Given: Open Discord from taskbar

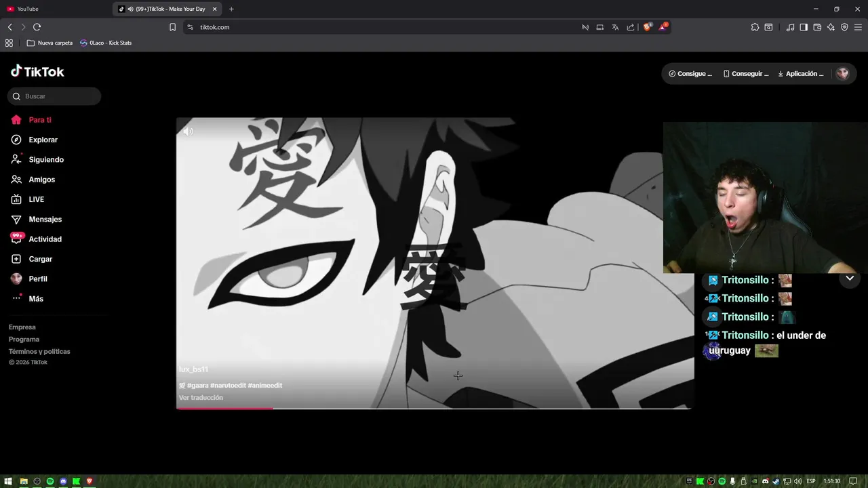Looking at the screenshot, I should click(x=63, y=481).
